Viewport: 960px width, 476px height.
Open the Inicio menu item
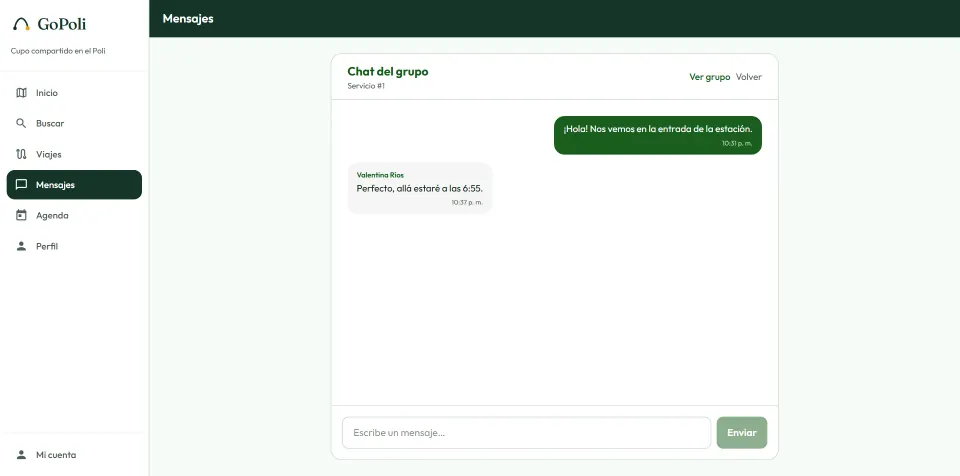click(x=74, y=93)
